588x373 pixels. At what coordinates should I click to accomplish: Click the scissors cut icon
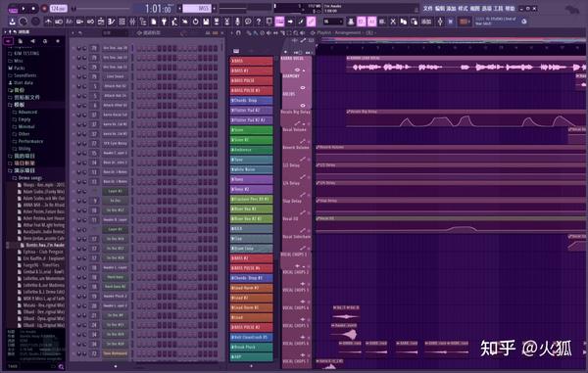point(393,22)
